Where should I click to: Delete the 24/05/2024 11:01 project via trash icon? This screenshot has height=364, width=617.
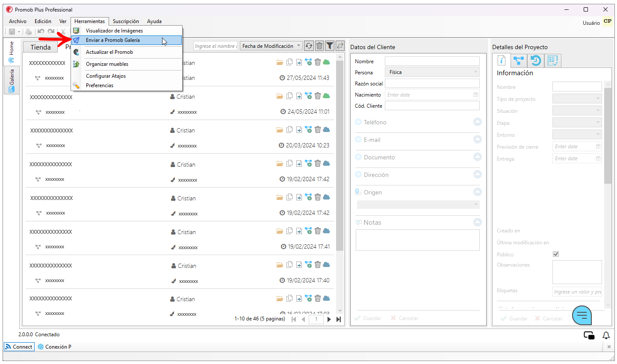(318, 96)
